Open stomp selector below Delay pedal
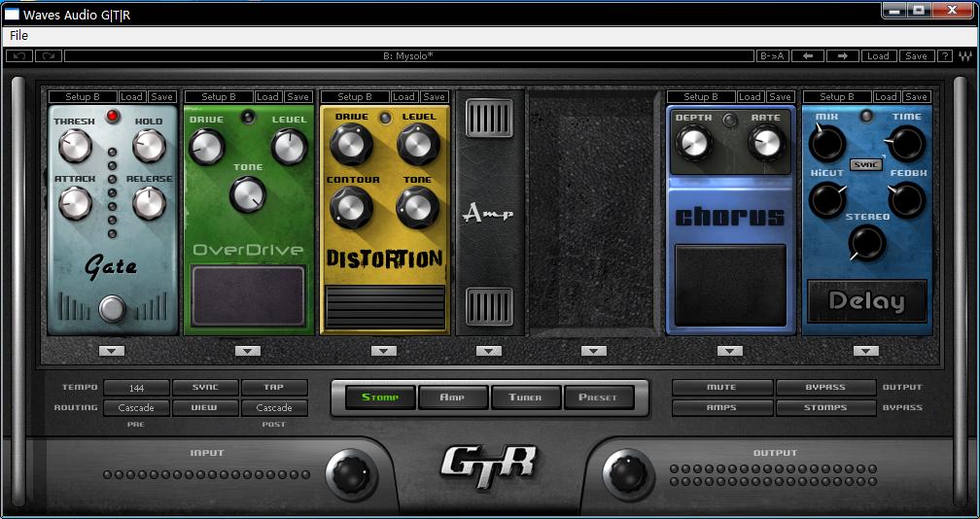 [866, 351]
